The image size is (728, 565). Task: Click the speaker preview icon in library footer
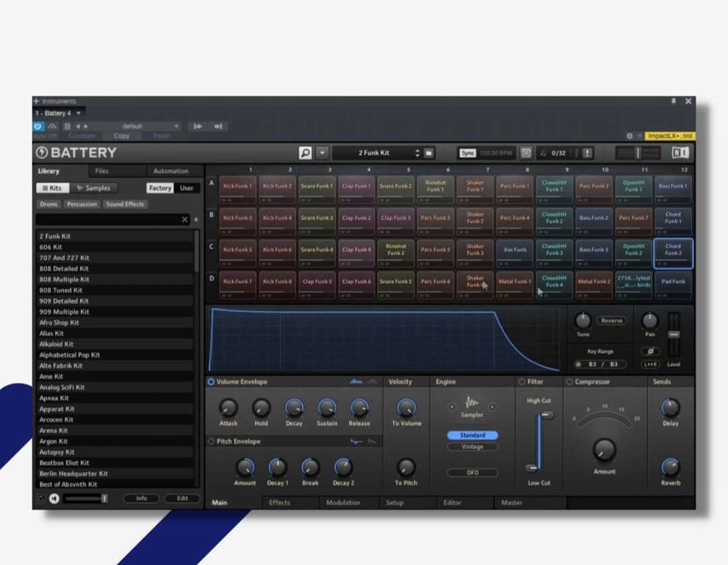point(54,499)
